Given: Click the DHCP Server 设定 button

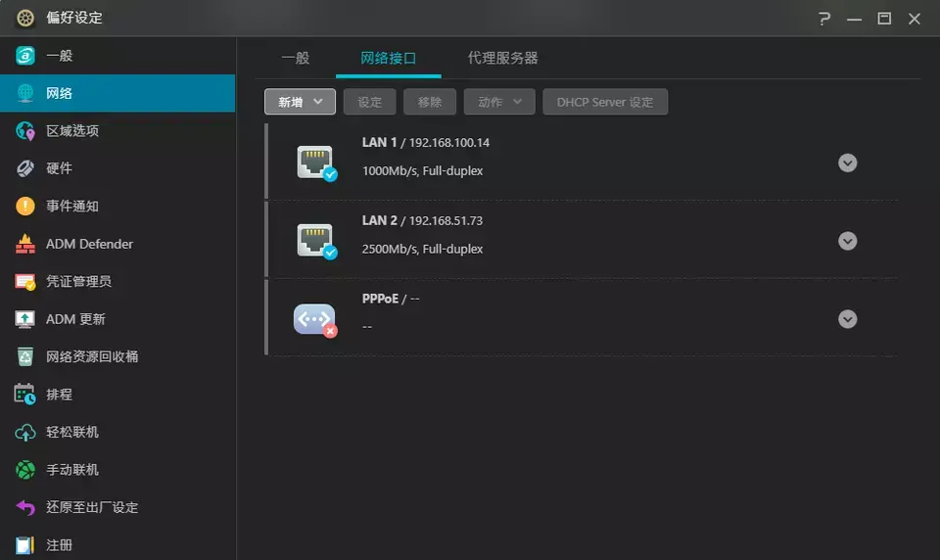Looking at the screenshot, I should 605,102.
